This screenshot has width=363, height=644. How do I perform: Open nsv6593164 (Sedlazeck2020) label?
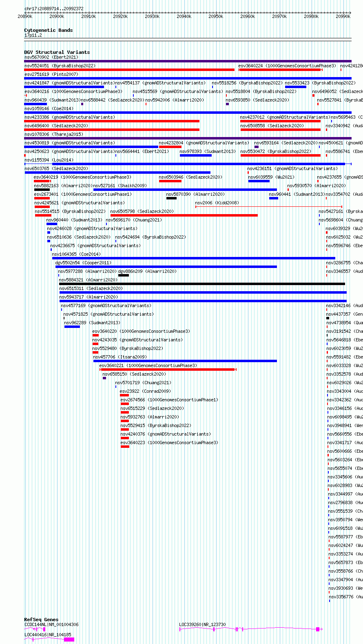pos(286,143)
